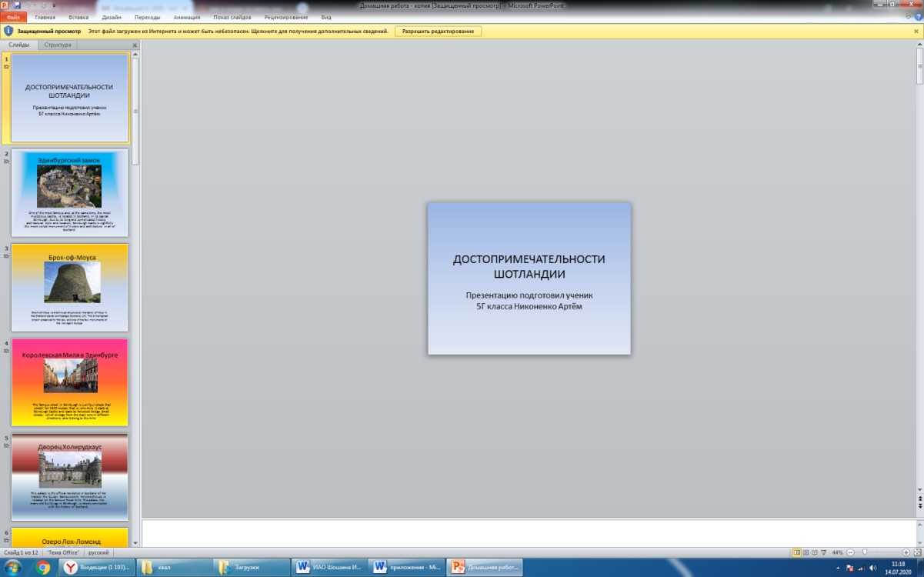924x577 pixels.
Task: Go to previous slide with double-up arrow
Action: 919,499
